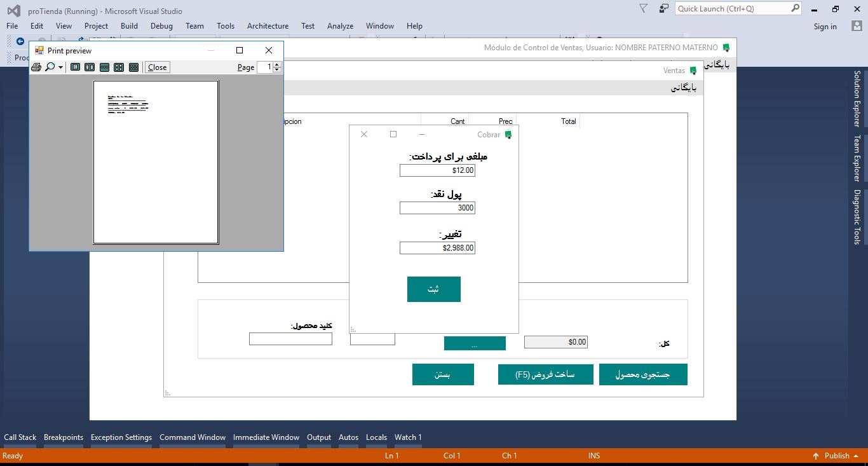Click the teal ثبت button in Cobrar

(x=433, y=289)
